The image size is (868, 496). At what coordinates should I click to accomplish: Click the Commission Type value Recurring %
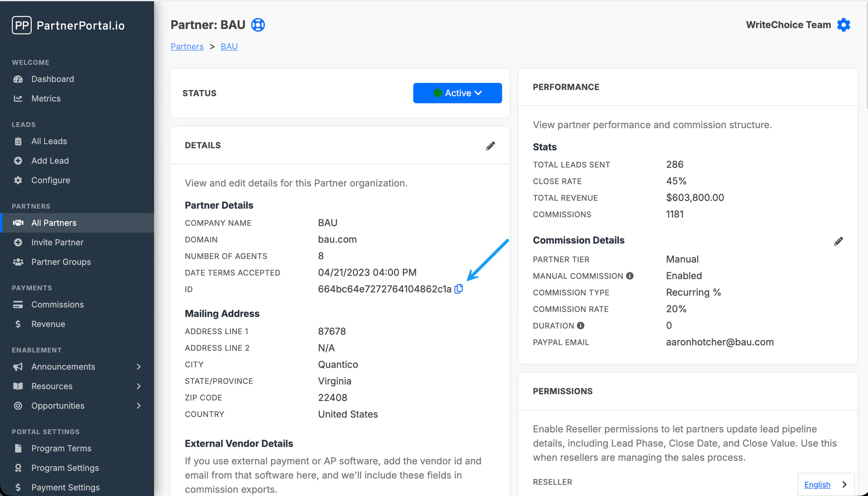click(x=694, y=292)
